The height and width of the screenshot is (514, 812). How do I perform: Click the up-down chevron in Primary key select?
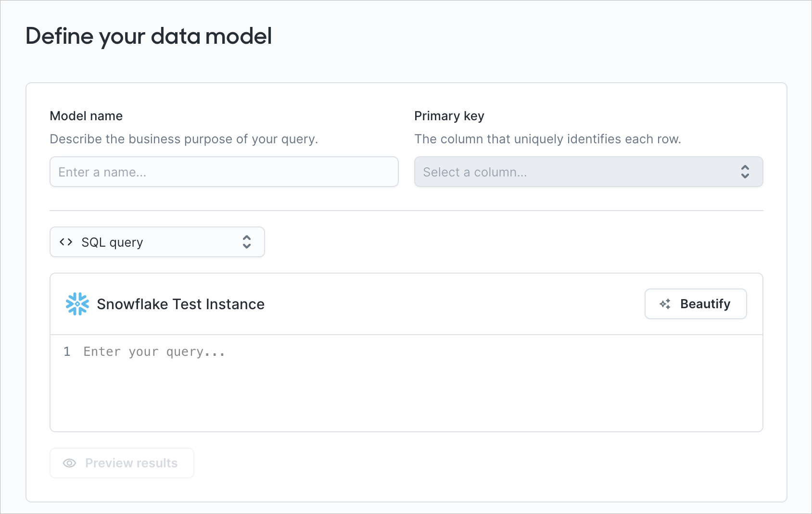(745, 172)
